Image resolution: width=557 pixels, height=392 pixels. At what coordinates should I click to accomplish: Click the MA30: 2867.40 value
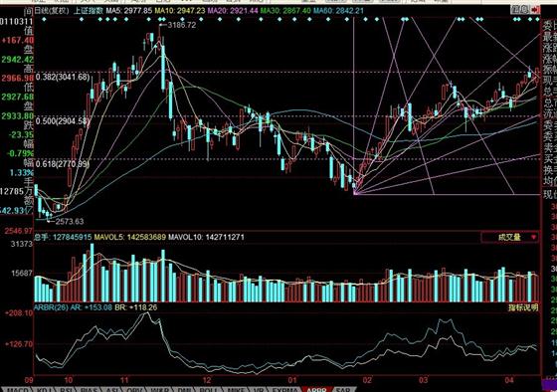pyautogui.click(x=285, y=11)
